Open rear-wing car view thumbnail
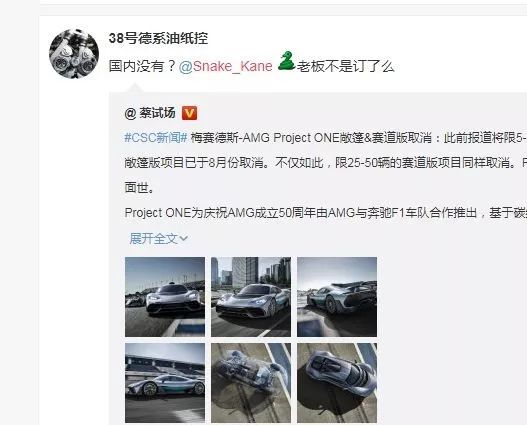Screen dimensions: 527x425 (337, 297)
